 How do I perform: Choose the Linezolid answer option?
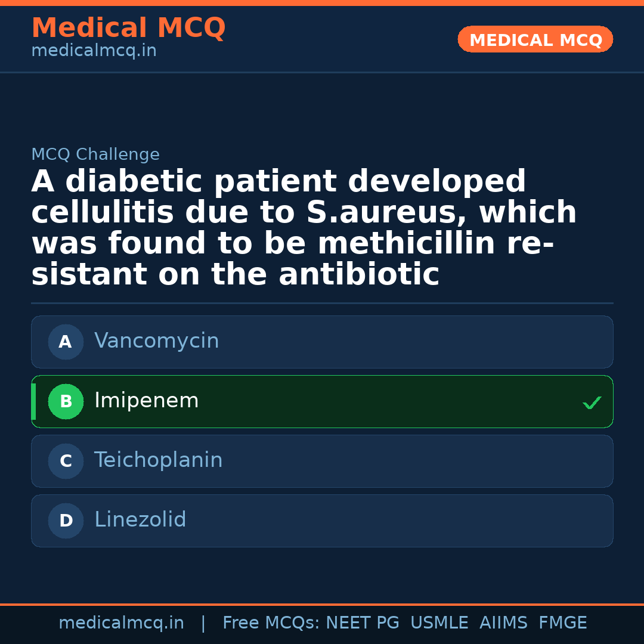(140, 520)
